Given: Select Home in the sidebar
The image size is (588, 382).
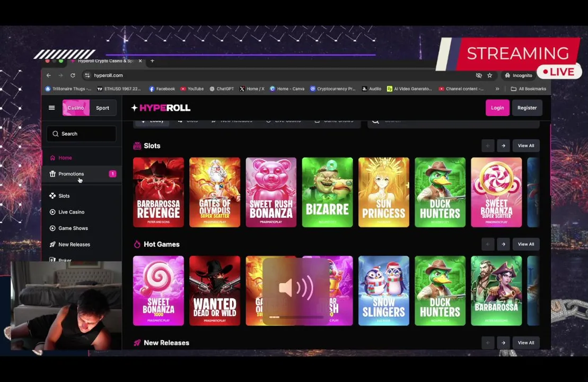Looking at the screenshot, I should 81,158.
